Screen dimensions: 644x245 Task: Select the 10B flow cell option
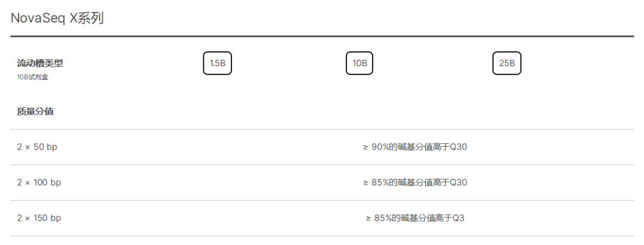pos(359,63)
